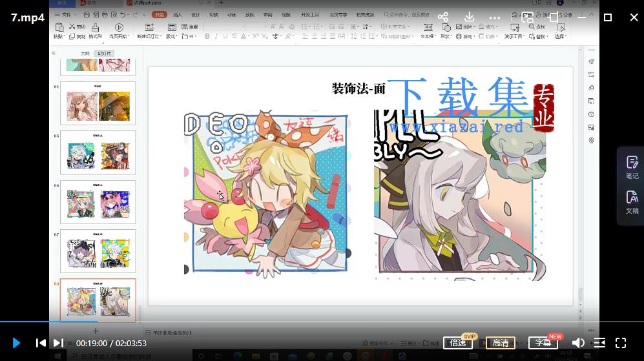Toggle Bold formatting

207,37
